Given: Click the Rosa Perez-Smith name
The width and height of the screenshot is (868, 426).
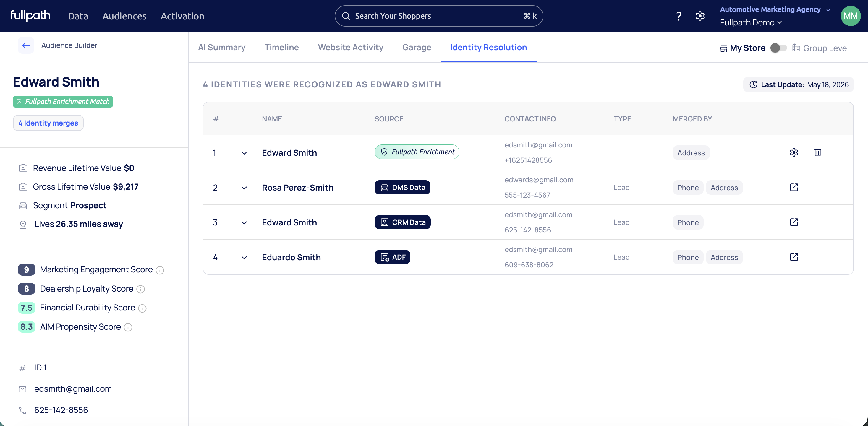Looking at the screenshot, I should click(x=297, y=188).
